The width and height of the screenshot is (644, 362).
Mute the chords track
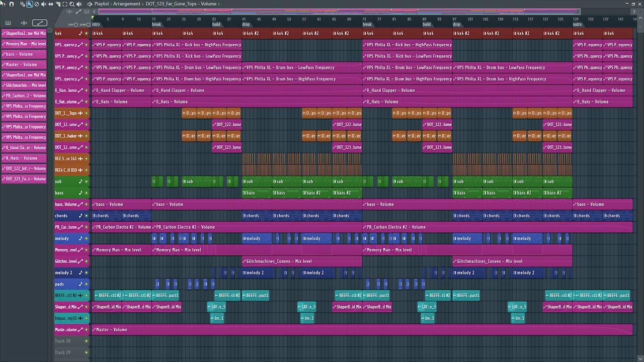point(87,216)
